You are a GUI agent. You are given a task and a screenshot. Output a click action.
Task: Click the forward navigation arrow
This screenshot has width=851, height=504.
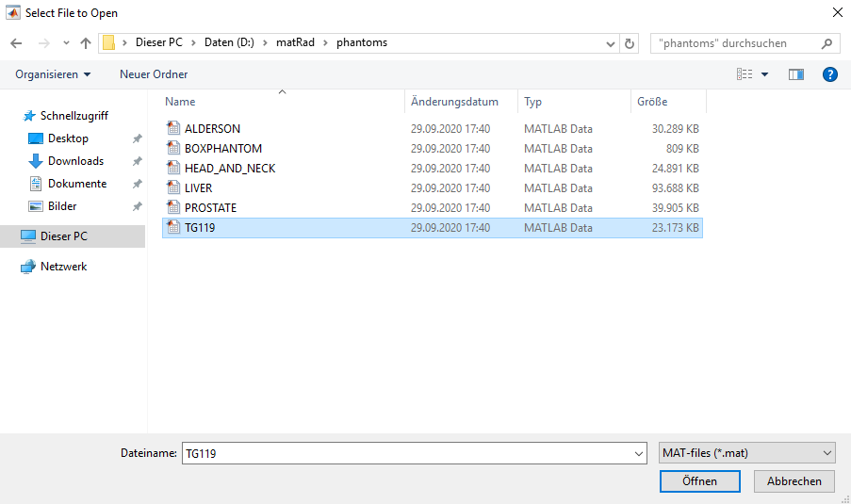coord(44,43)
